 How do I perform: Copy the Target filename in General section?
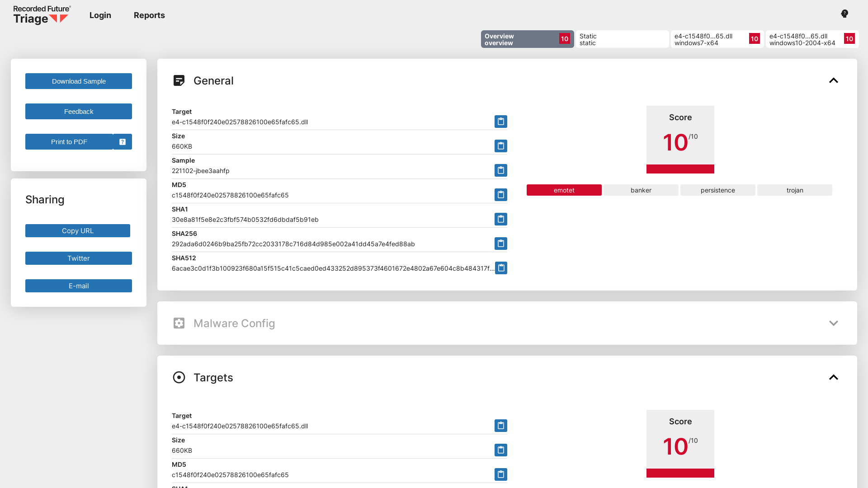[500, 121]
